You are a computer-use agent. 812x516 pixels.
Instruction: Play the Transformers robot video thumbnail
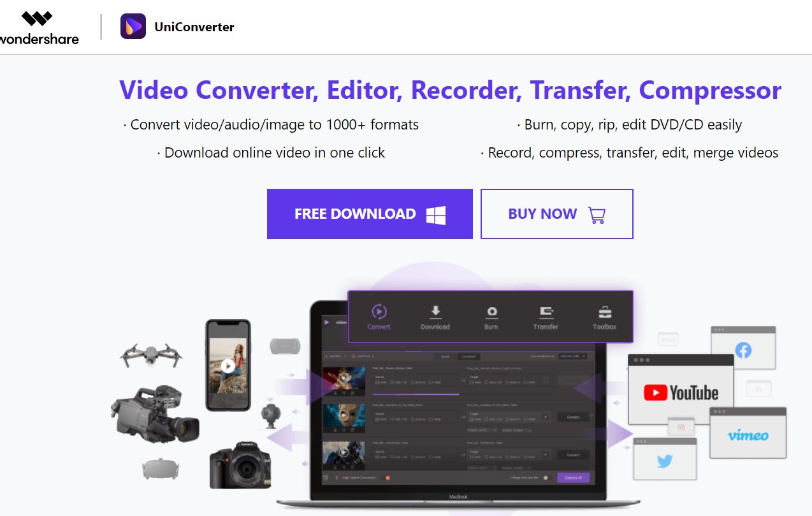(x=344, y=452)
